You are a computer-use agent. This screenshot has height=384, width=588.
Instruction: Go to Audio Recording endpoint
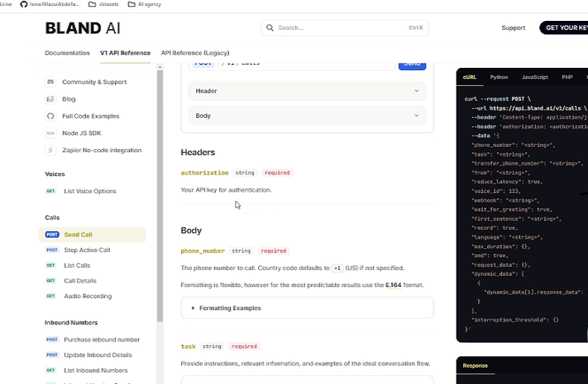88,296
